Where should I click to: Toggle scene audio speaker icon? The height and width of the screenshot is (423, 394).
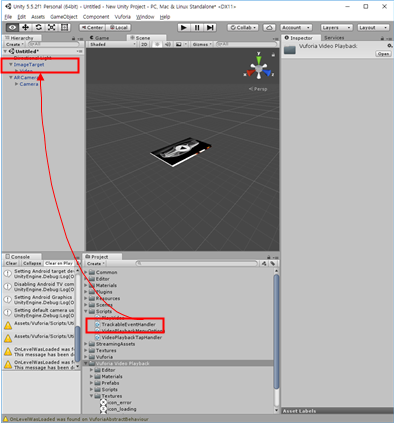[x=168, y=44]
